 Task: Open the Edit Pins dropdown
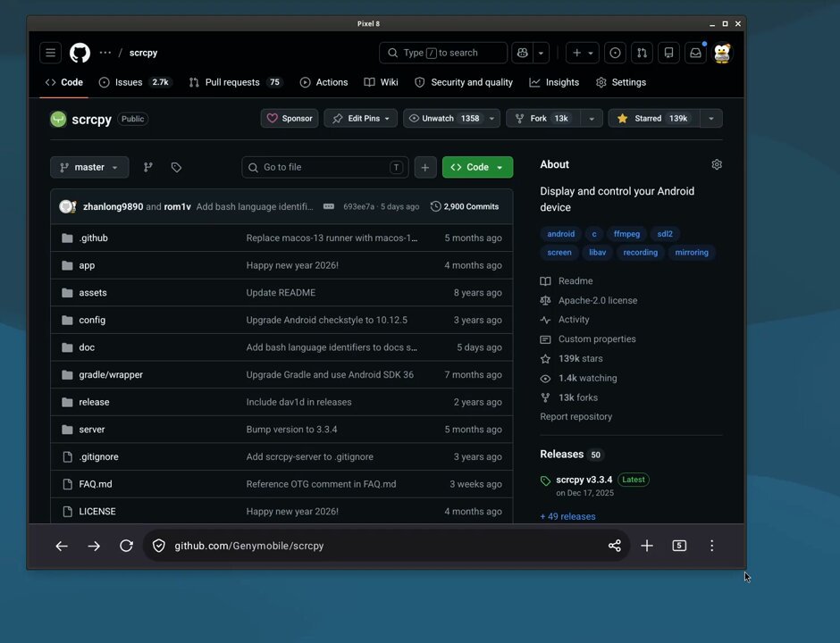coord(360,118)
